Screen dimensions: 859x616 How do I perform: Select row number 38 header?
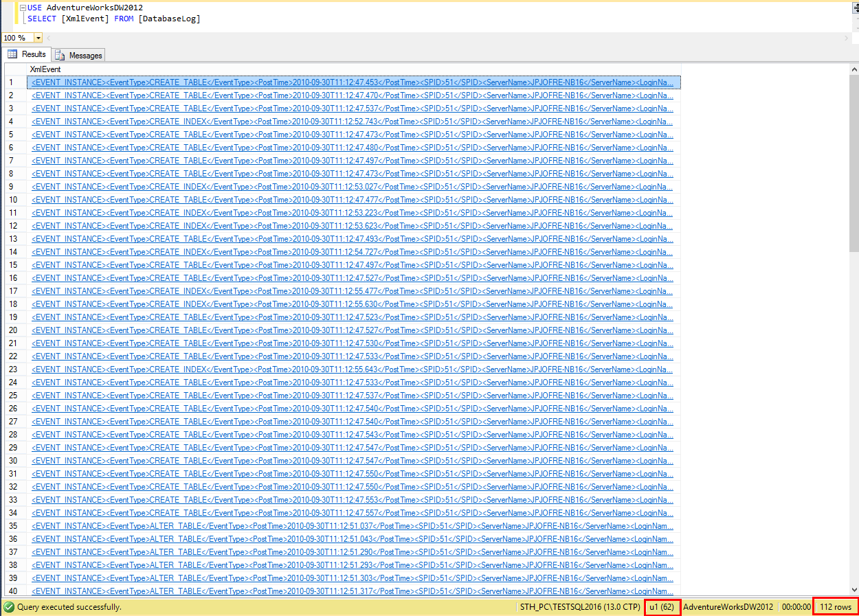click(16, 565)
